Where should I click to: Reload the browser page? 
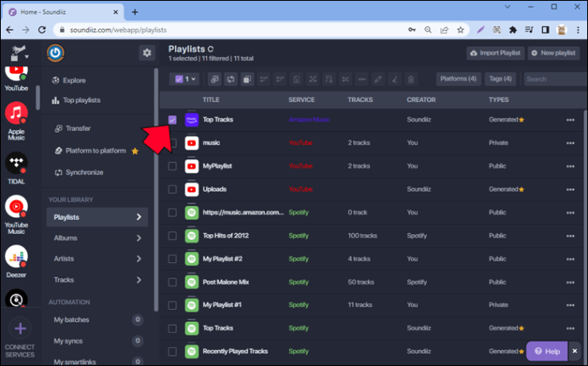(42, 30)
